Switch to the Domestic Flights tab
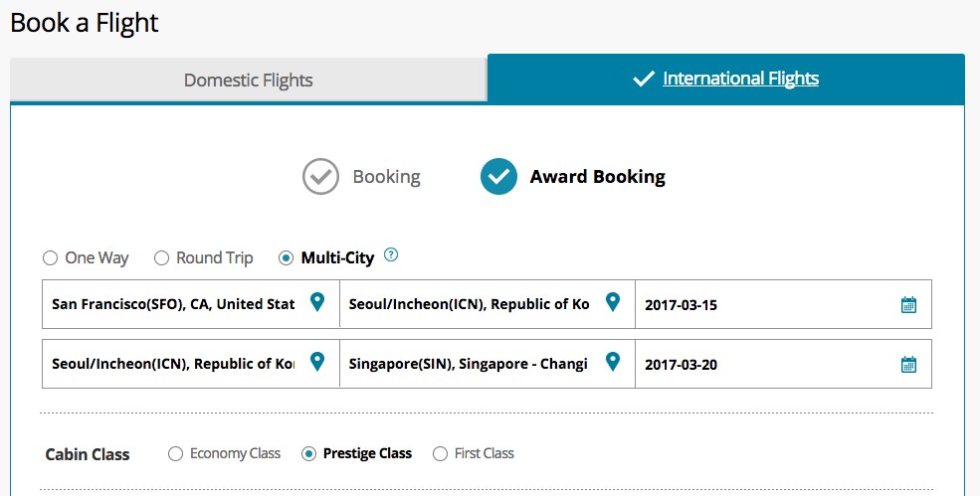 pyautogui.click(x=249, y=80)
